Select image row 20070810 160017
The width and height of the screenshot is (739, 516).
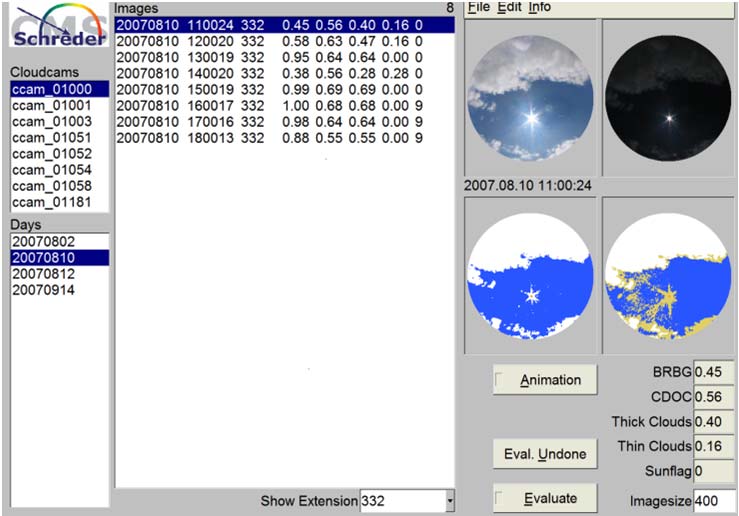click(x=270, y=106)
